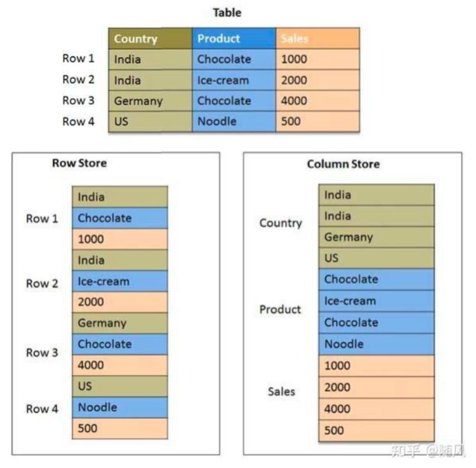This screenshot has height=468, width=476.
Task: Select the Ice-cream block in Row Store
Action: click(x=120, y=282)
